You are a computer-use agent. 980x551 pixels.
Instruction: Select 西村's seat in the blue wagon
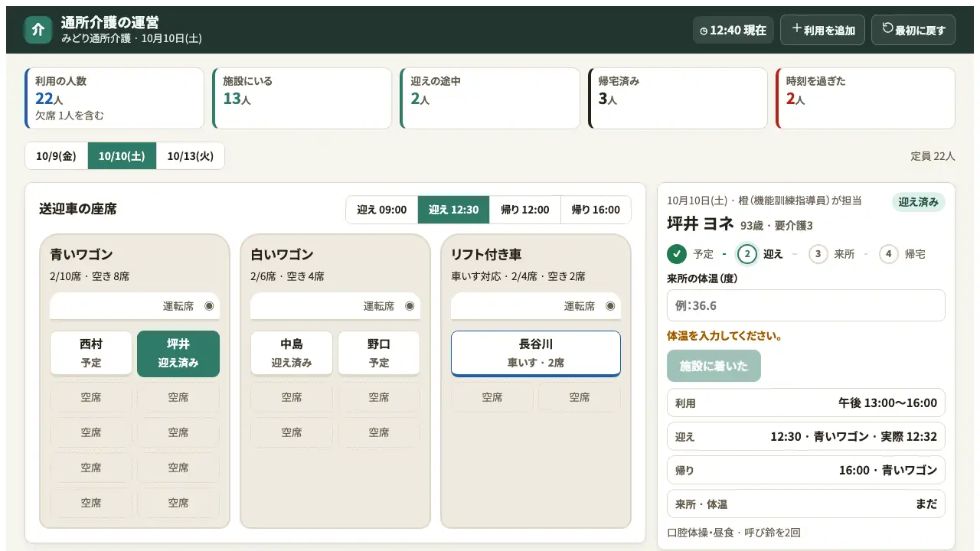click(x=91, y=354)
